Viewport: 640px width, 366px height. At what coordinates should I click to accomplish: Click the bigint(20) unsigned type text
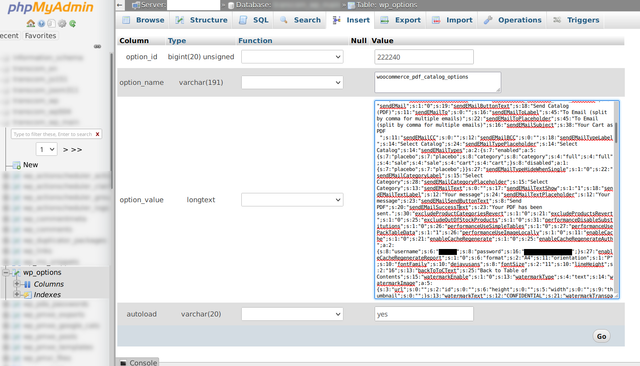click(x=201, y=57)
